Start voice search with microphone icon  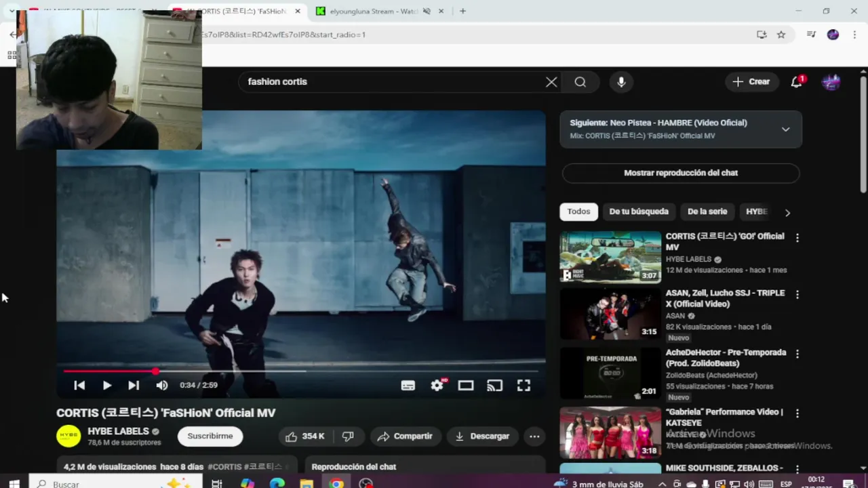point(621,82)
